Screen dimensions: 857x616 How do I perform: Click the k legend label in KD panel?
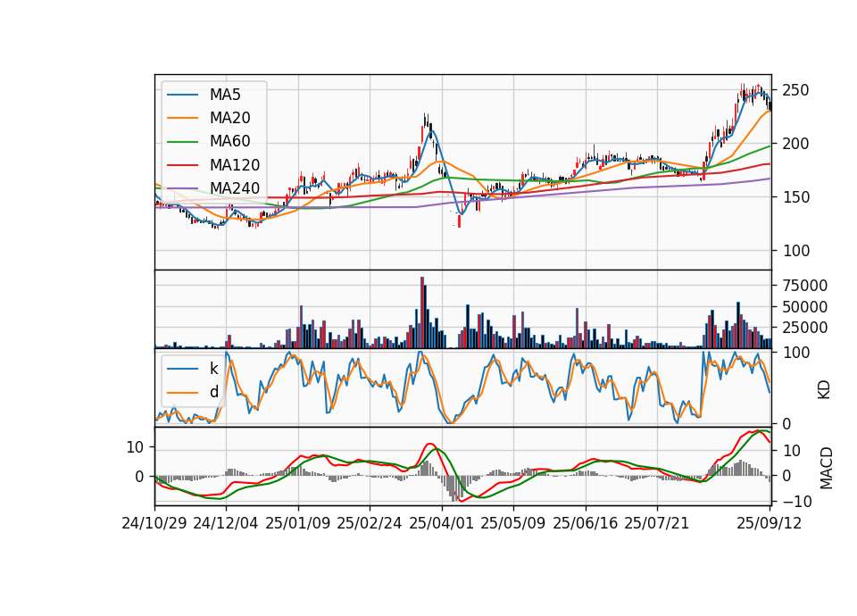pyautogui.click(x=213, y=369)
